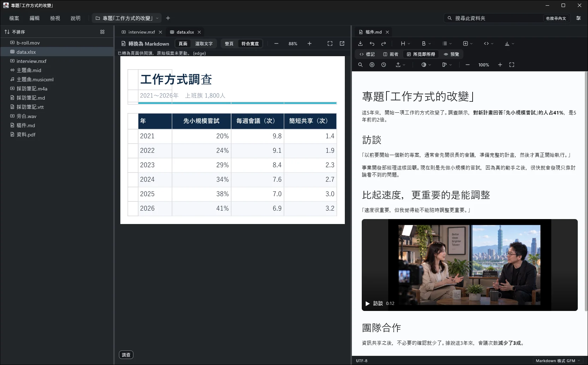Switch viewer to 選取文字 mode
This screenshot has height=365, width=588.
click(204, 43)
